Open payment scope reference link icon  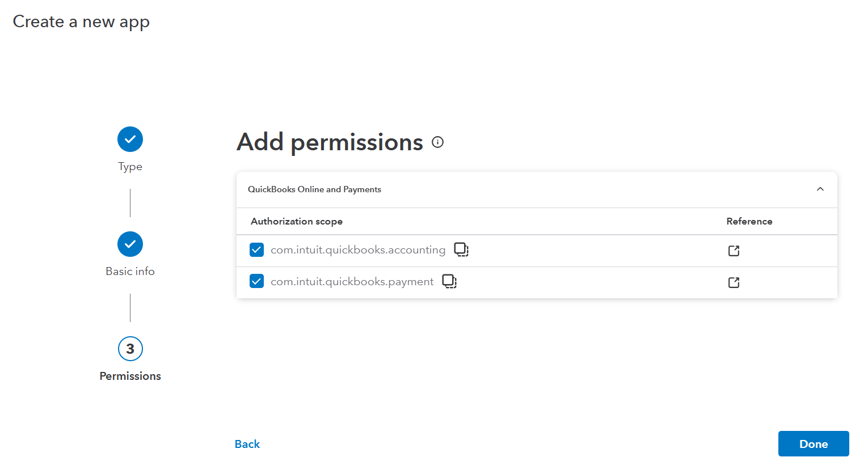coord(734,282)
